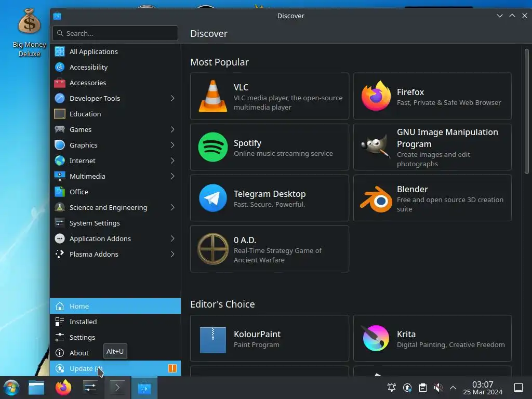Select the Office category
This screenshot has height=399, width=532.
[115, 192]
